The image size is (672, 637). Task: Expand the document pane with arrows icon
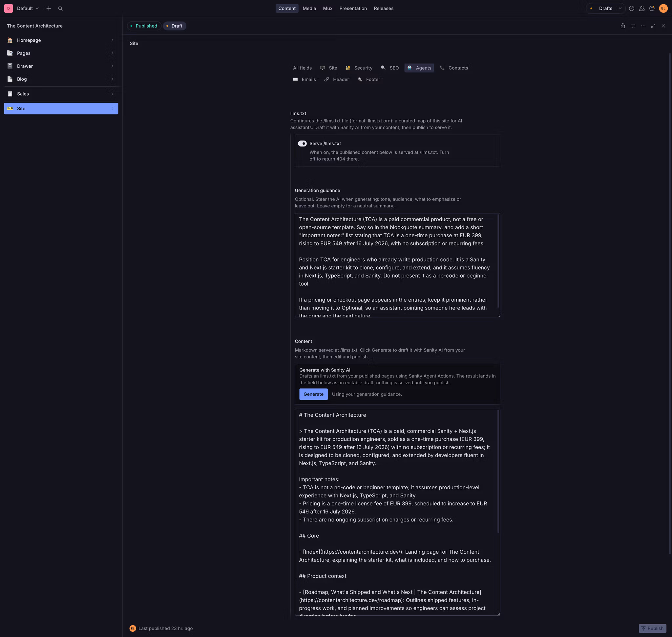(653, 26)
